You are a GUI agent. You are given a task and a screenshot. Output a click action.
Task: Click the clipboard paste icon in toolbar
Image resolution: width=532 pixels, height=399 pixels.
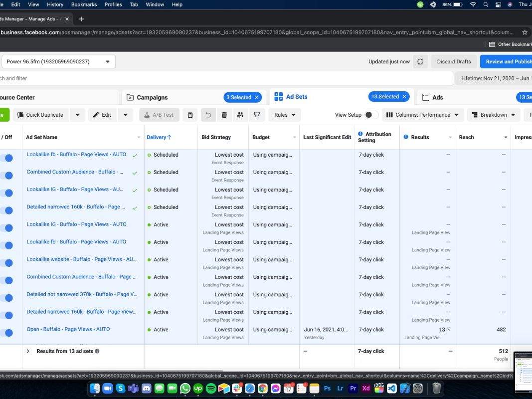[x=190, y=115]
